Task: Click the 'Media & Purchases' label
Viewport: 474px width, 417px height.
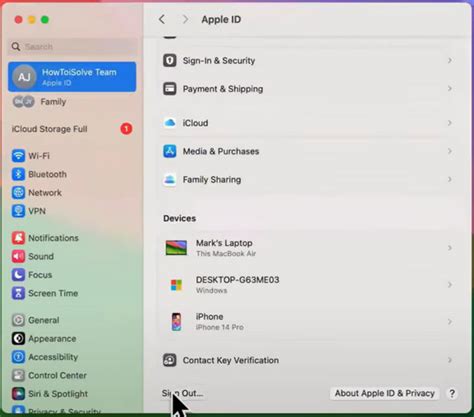Action: [221, 151]
